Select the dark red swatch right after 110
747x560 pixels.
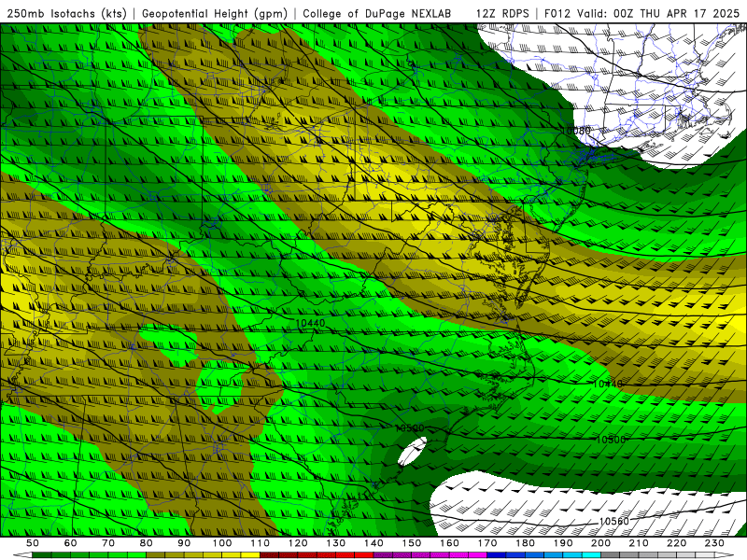pyautogui.click(x=269, y=555)
